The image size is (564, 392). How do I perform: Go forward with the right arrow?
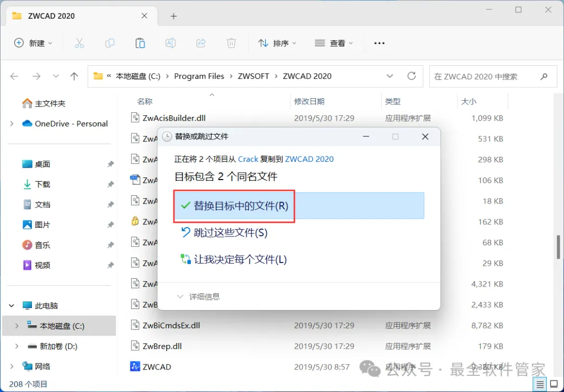click(x=37, y=76)
